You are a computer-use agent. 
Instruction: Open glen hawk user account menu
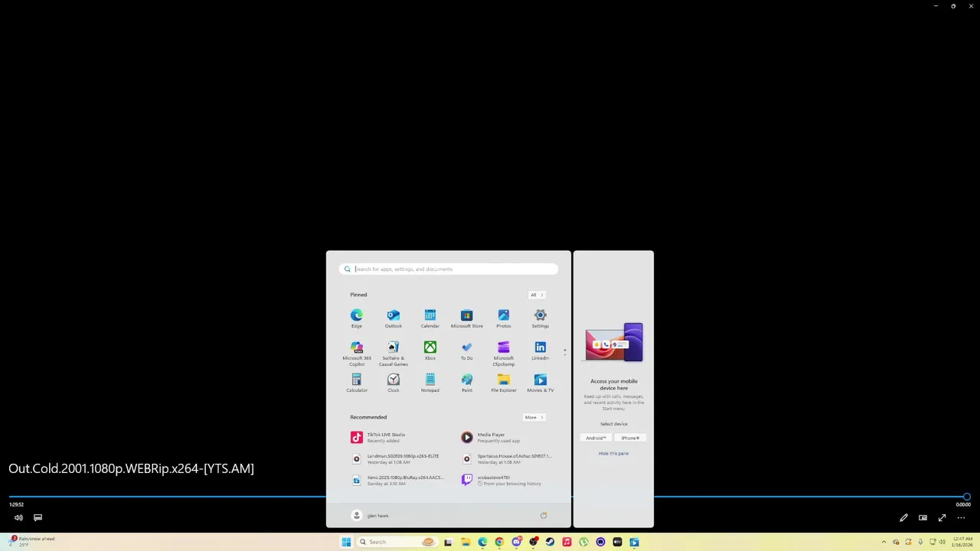click(x=370, y=516)
